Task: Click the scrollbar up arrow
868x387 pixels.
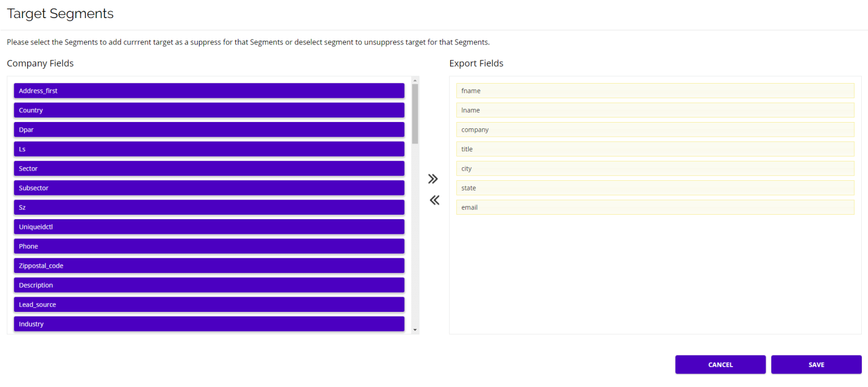Action: click(415, 80)
